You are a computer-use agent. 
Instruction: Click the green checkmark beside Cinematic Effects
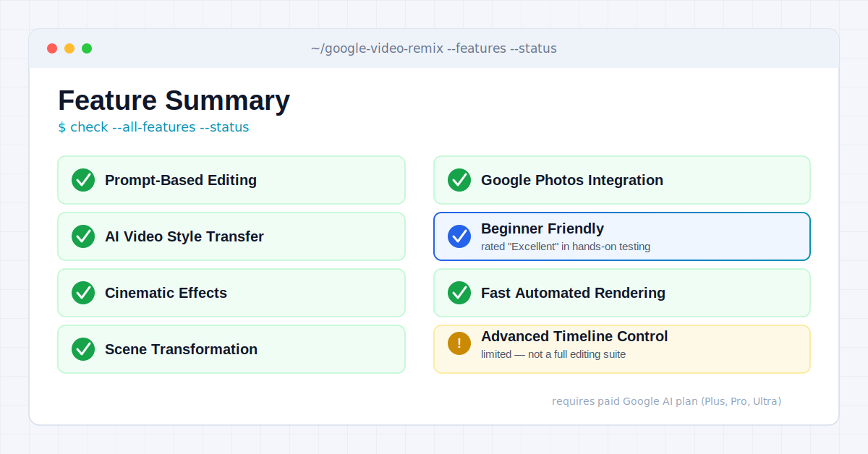coord(83,293)
